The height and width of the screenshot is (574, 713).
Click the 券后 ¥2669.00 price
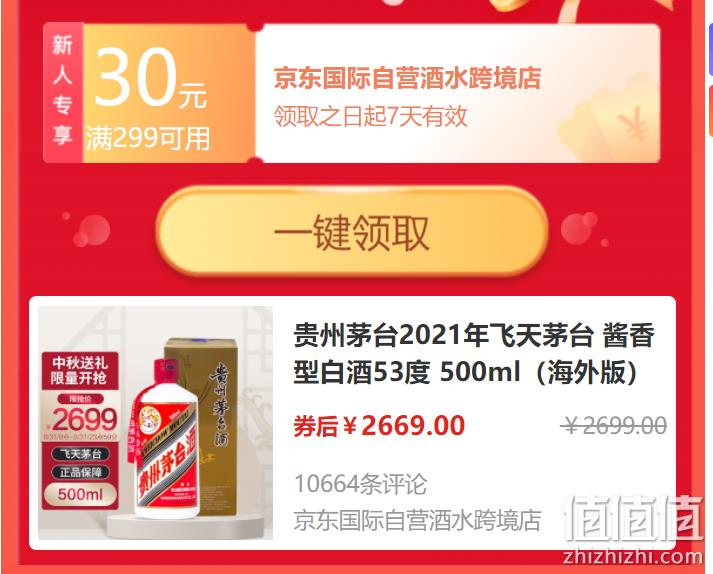point(379,425)
